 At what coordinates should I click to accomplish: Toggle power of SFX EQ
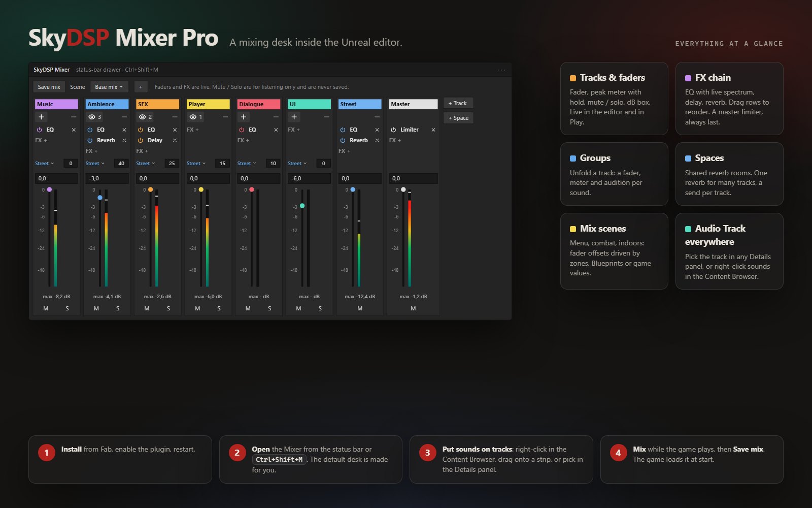pos(141,130)
